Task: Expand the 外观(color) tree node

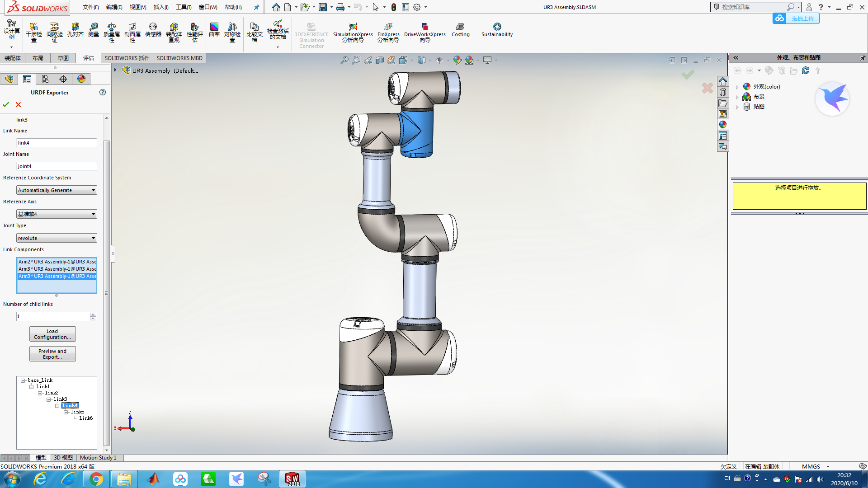Action: [x=737, y=87]
